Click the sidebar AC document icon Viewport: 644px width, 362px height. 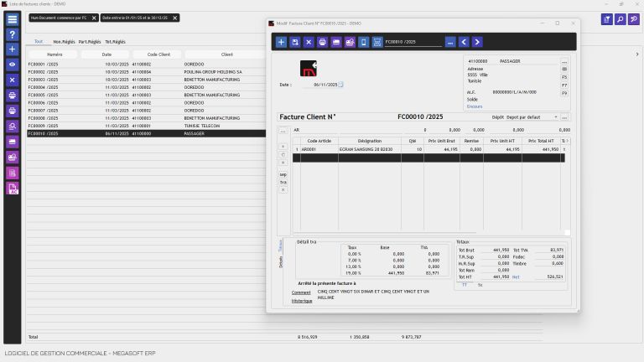pyautogui.click(x=13, y=189)
